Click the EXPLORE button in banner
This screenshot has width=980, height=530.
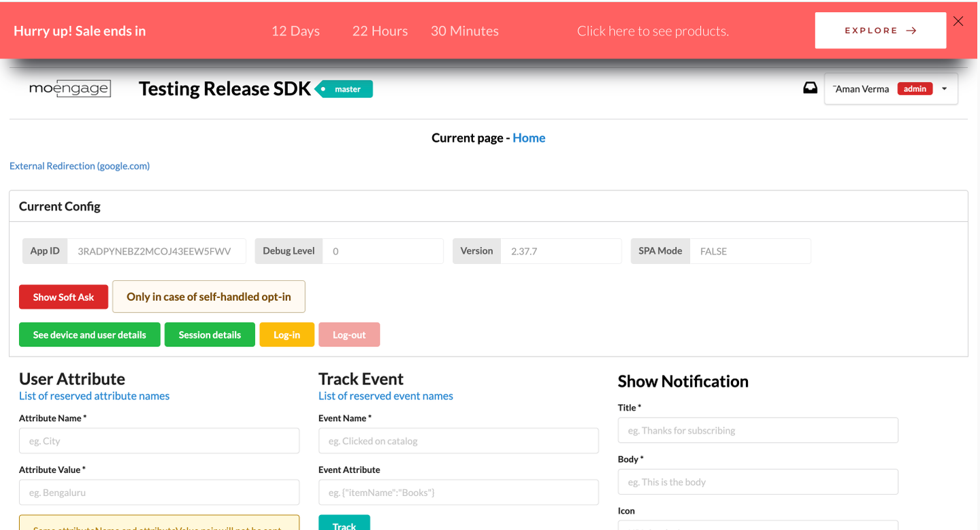point(881,31)
